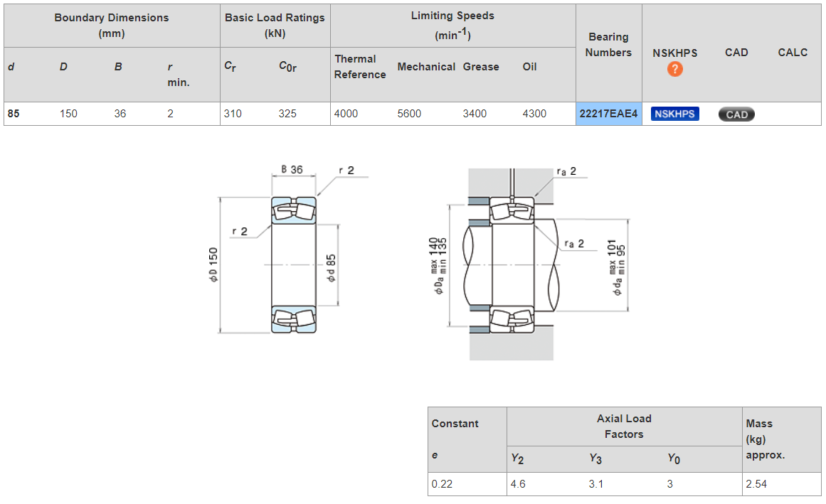Select the Cr load rating value 310
Screen dimensions: 826x504
click(x=233, y=114)
